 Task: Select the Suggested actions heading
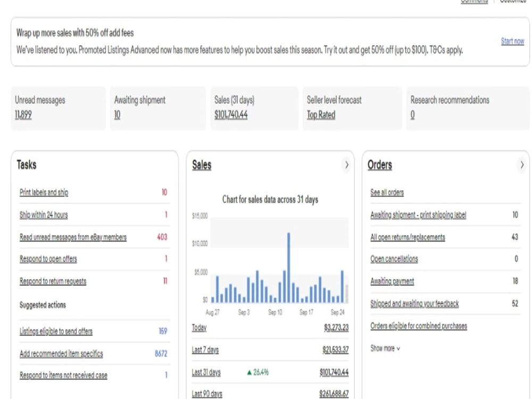point(43,305)
